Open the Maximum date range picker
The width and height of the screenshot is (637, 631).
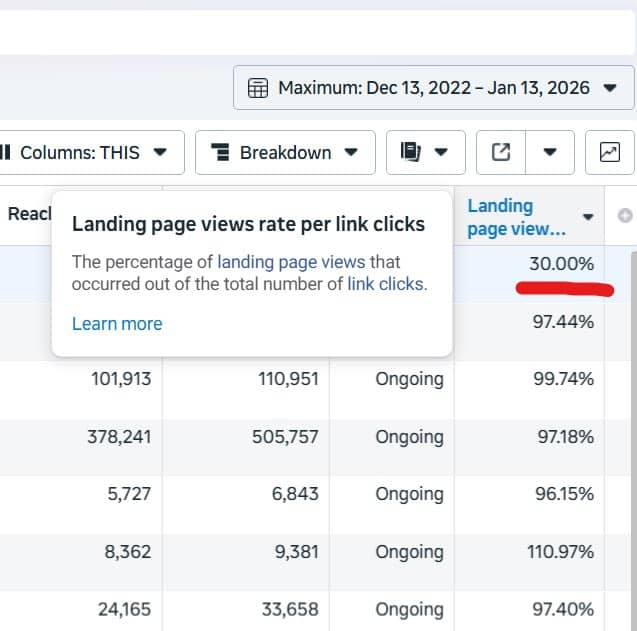tap(433, 88)
